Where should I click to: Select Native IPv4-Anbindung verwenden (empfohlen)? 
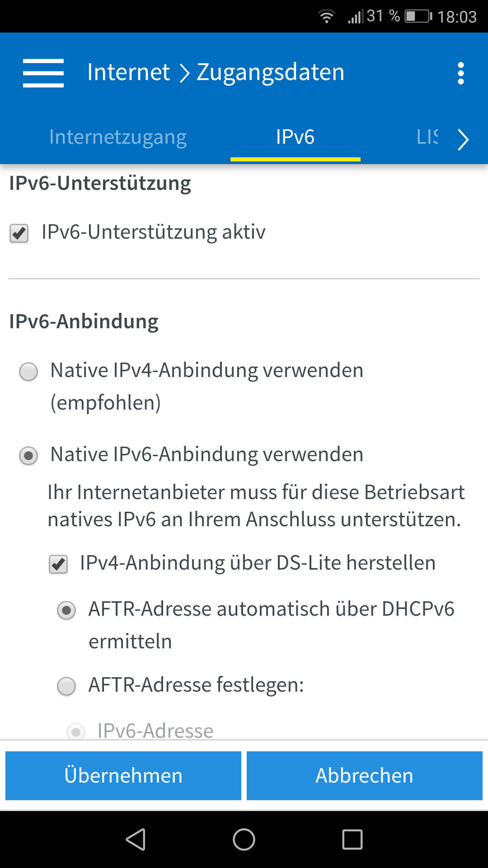[x=28, y=372]
